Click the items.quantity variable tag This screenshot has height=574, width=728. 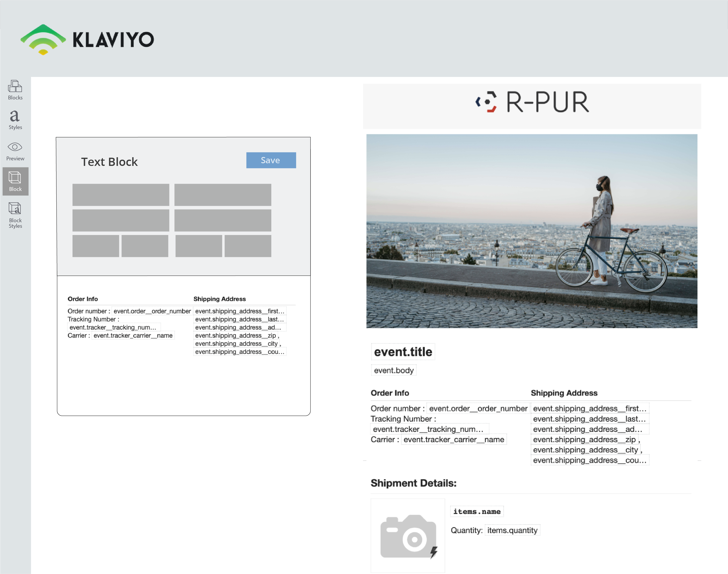[512, 530]
